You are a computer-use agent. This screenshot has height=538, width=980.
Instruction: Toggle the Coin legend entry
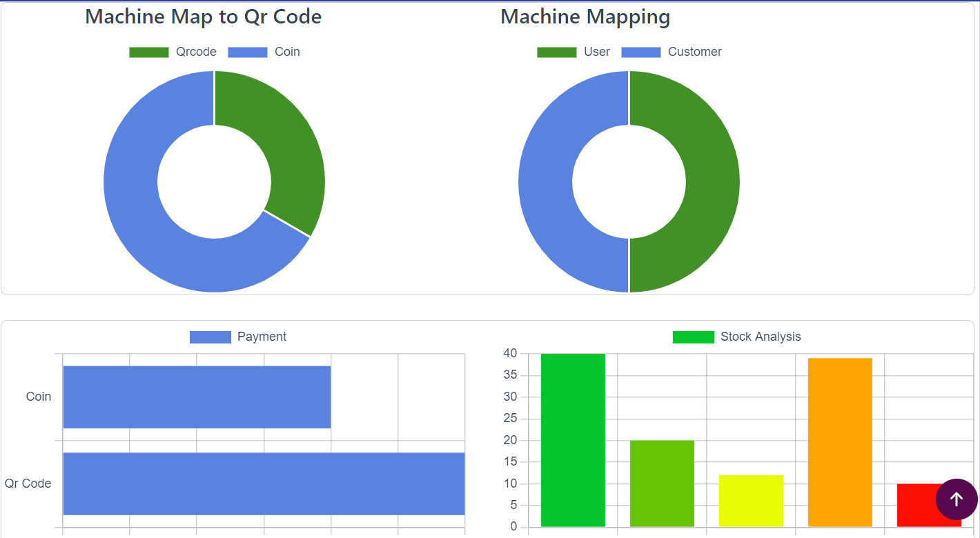pyautogui.click(x=286, y=52)
